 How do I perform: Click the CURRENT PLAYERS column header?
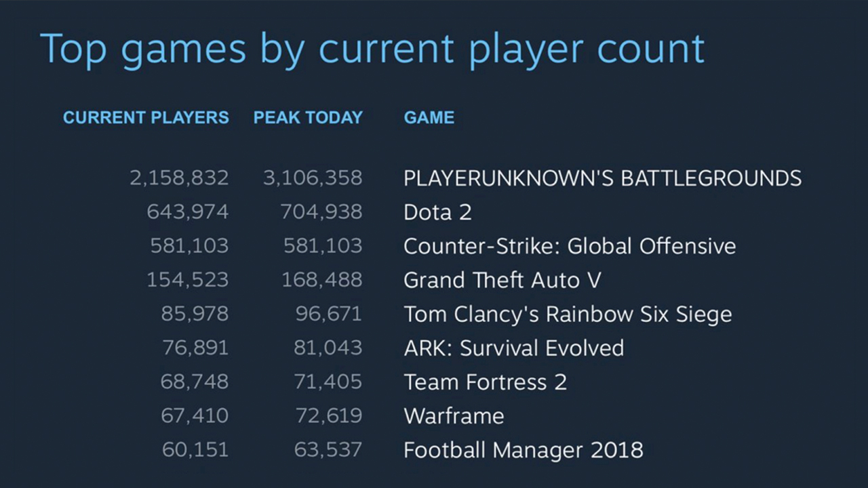pos(146,117)
